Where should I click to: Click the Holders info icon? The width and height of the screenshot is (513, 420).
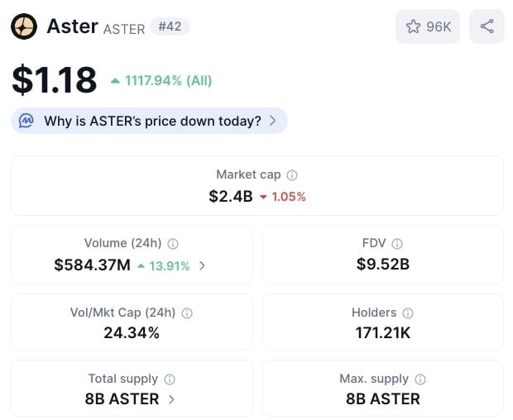(408, 313)
